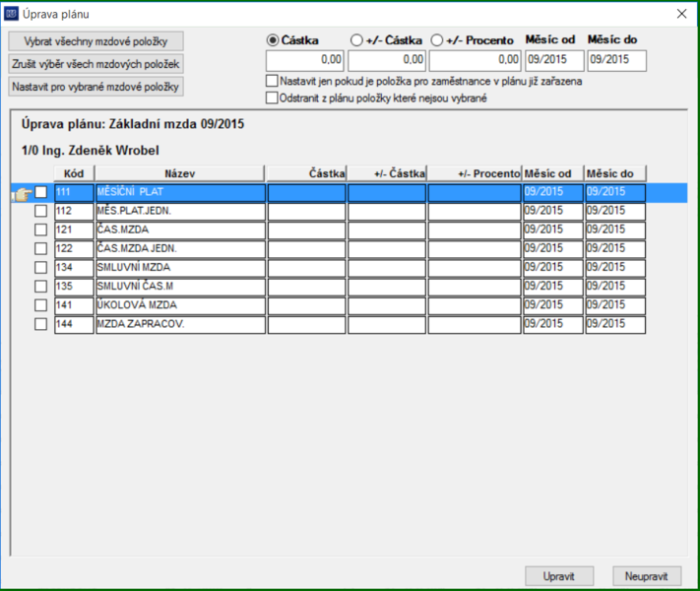Select the MĚS.PLAT.JEDN. name cell
Screen dimensions: 700x591
click(180, 212)
